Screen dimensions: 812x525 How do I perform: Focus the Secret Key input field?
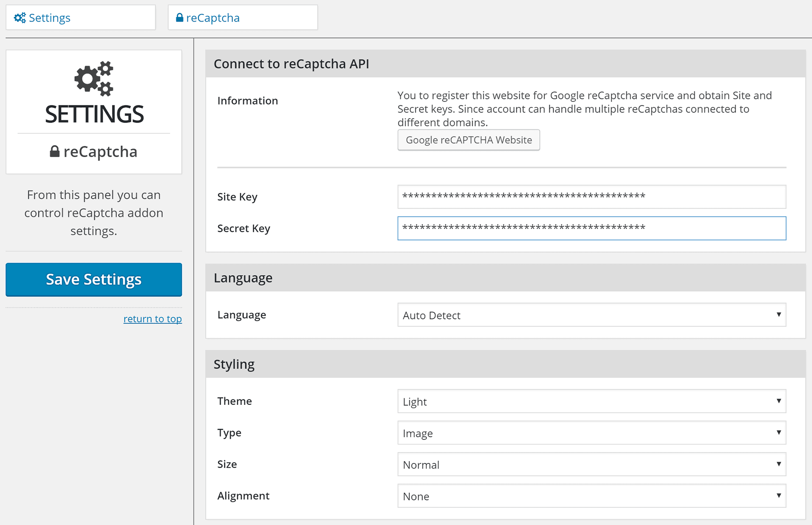592,228
